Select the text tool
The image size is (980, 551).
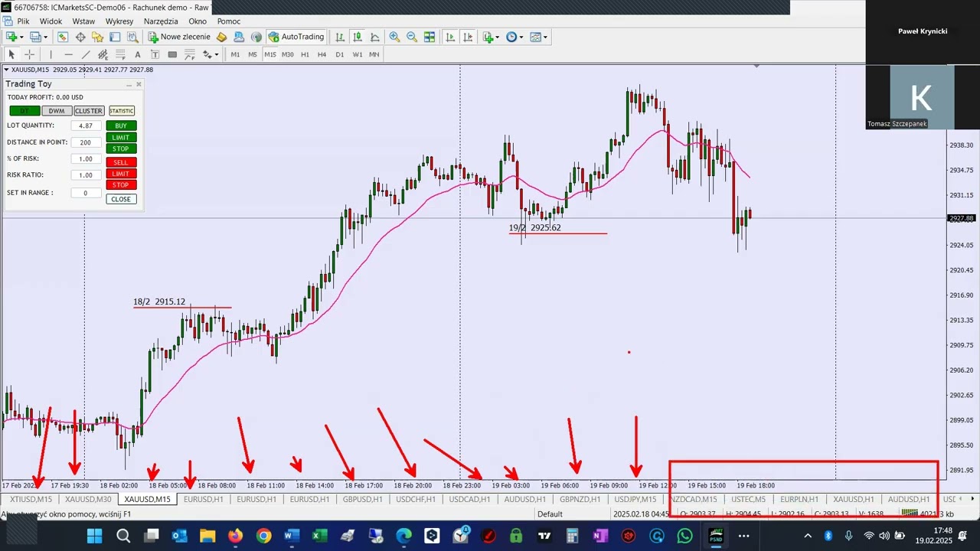[x=138, y=54]
